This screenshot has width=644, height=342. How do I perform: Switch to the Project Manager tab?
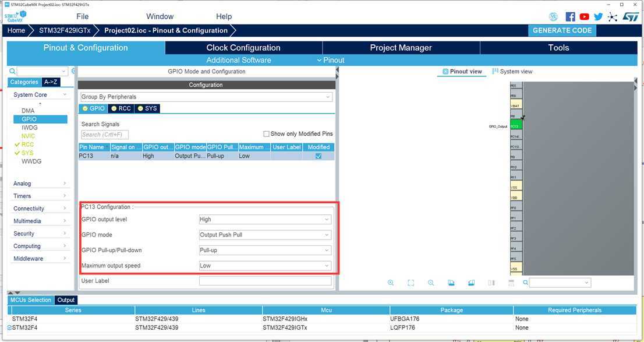coord(401,48)
